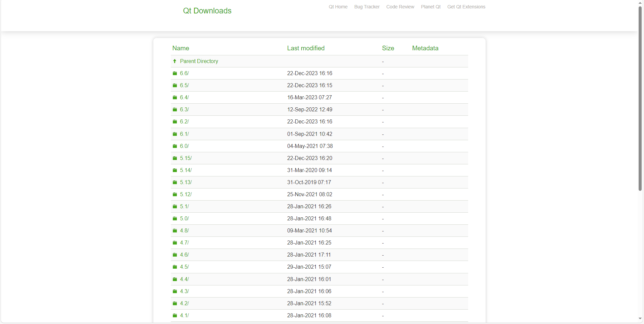Screen dimensions: 644x324
Task: Visit Planet Qt from the top navigation
Action: click(431, 7)
